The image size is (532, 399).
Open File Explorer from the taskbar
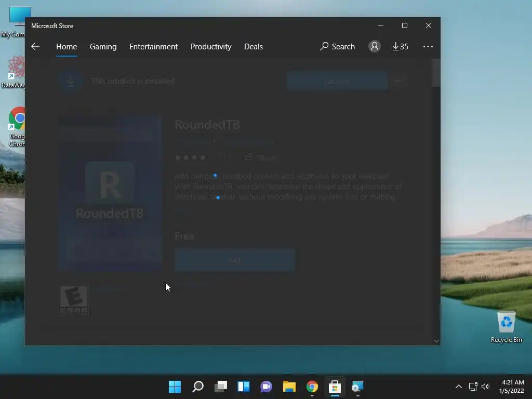(x=289, y=387)
